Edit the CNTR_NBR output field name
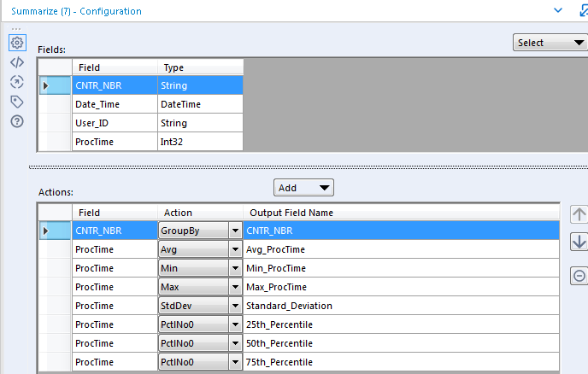The image size is (588, 374). point(401,231)
